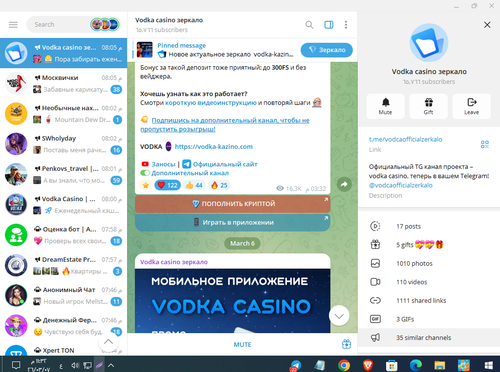Click the GIF icon in info panel
This screenshot has width=500, height=372.
[x=375, y=319]
